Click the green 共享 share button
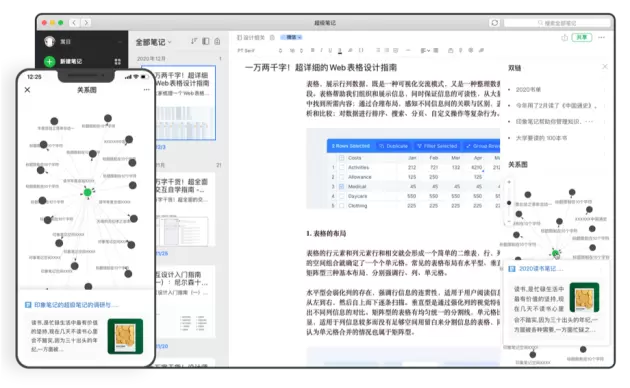Screen dimensions: 630x388 582,37
